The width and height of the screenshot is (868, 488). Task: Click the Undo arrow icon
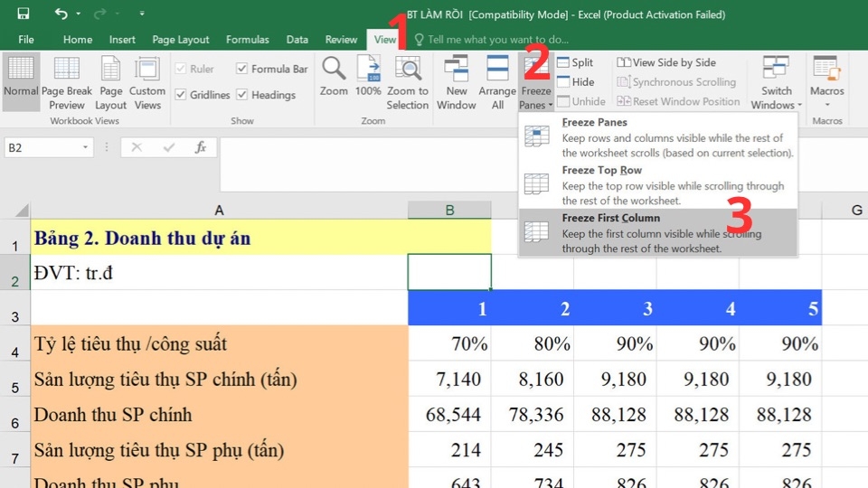click(x=61, y=14)
